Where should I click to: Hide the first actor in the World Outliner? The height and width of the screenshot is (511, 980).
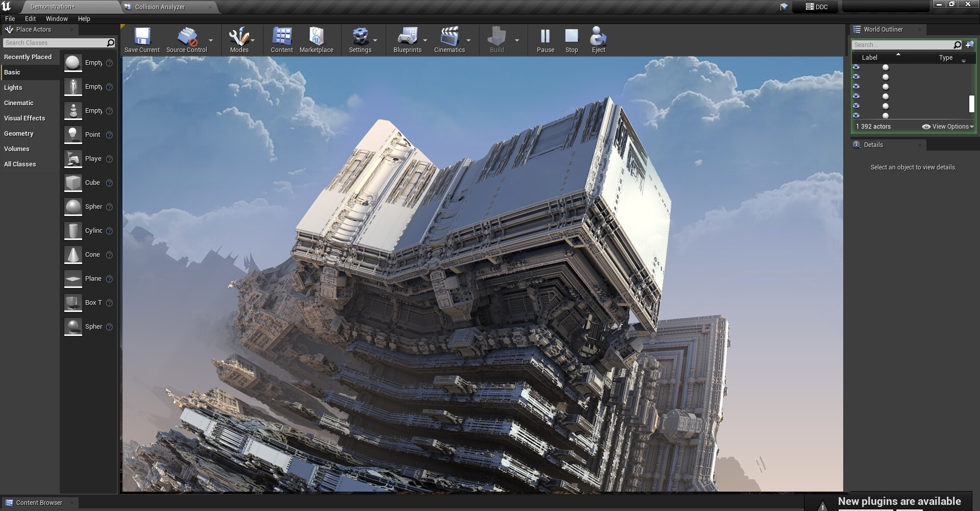tap(857, 67)
